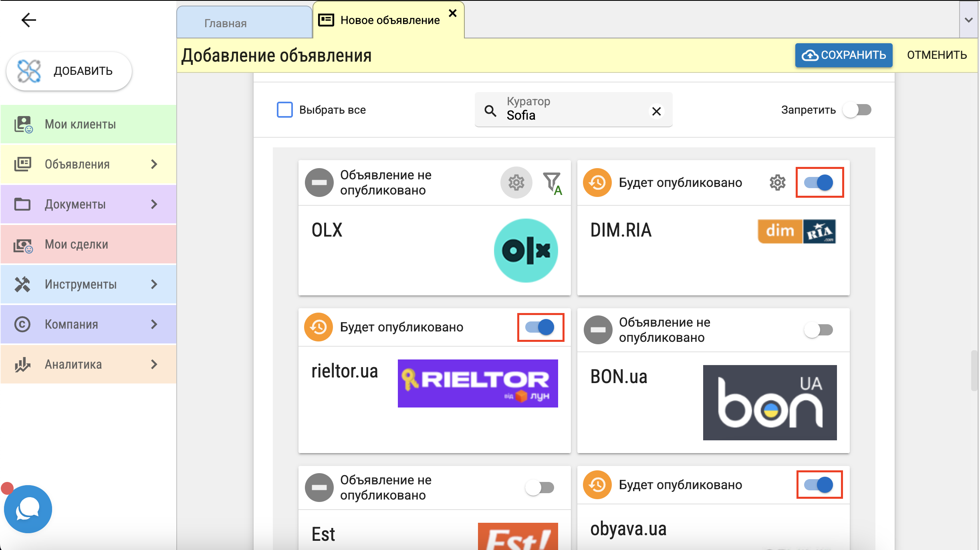
Task: Check the Выбрать все checkbox
Action: (285, 110)
